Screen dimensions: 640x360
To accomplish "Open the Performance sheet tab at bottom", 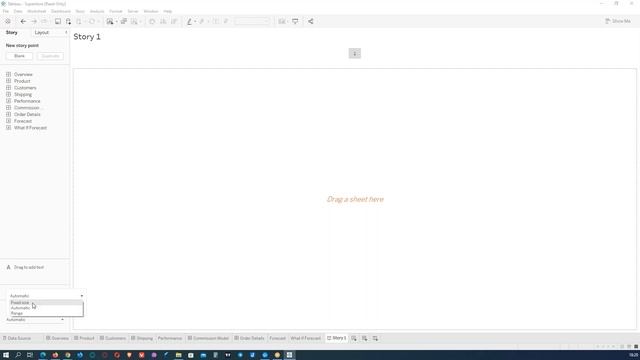I will click(x=170, y=338).
